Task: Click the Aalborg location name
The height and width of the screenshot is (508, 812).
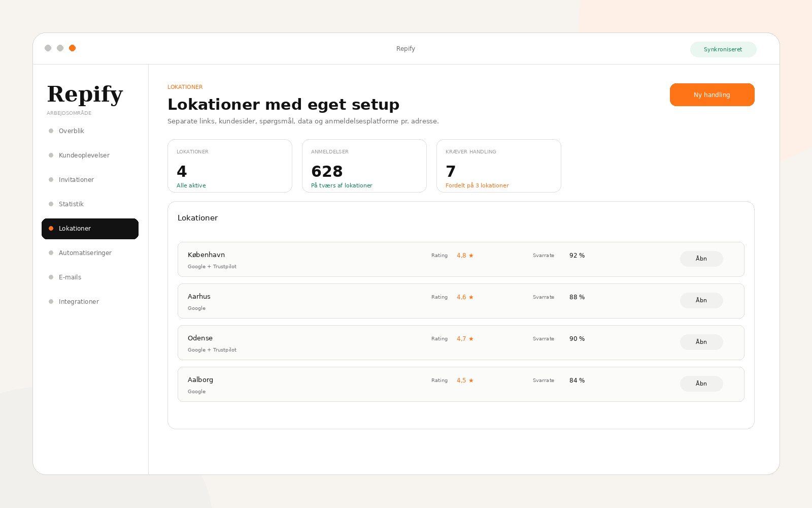Action: 200,380
